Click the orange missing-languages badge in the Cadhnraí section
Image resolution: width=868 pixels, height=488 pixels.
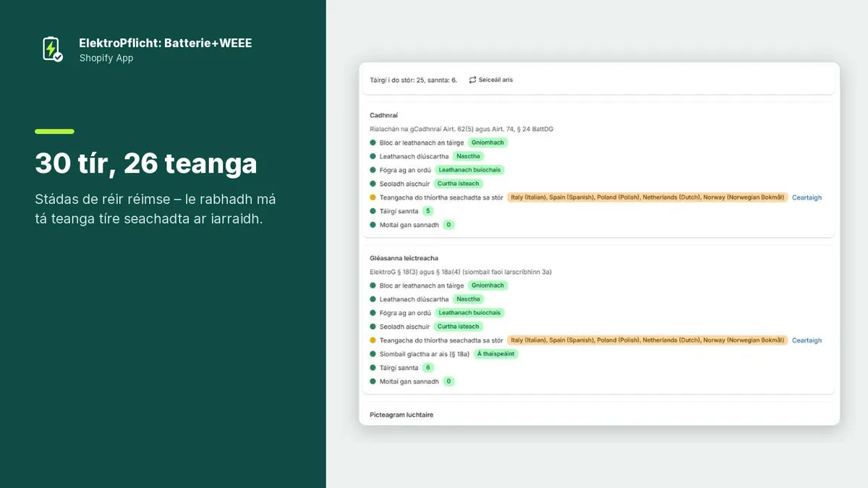click(x=647, y=197)
